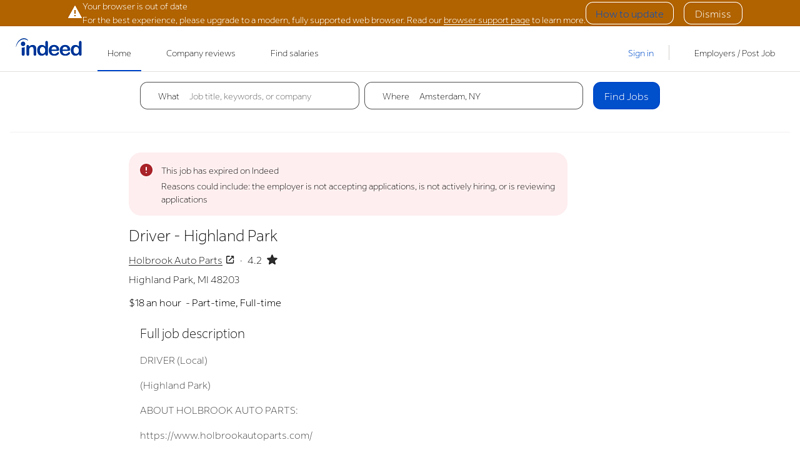
Task: Open Employers / Post Job
Action: tap(734, 53)
